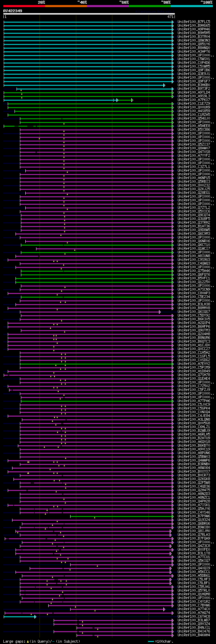Select hit label UniRef100_A7EVV2
Screen dimensions: 216x644
(x=194, y=364)
